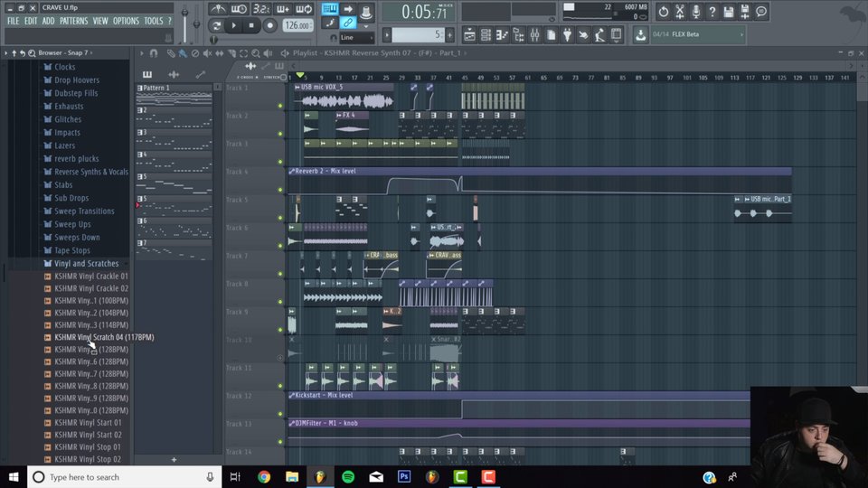The height and width of the screenshot is (488, 868).
Task: Select the playback speaker tool
Action: click(268, 53)
